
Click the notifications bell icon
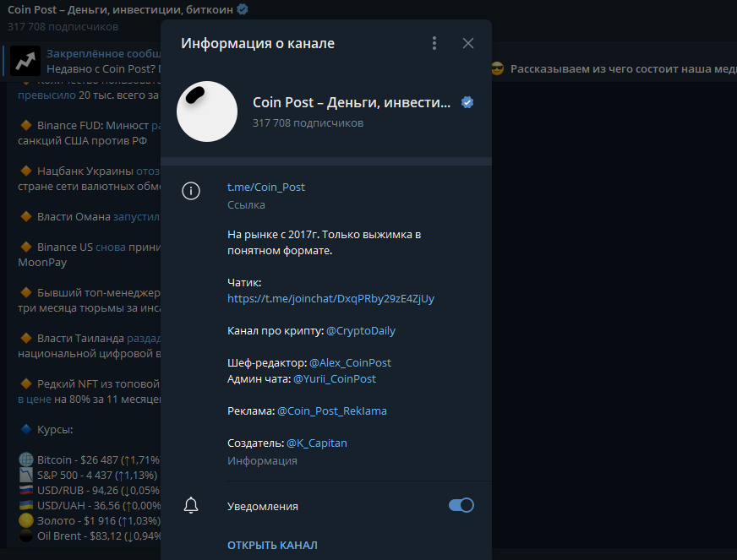(x=192, y=506)
